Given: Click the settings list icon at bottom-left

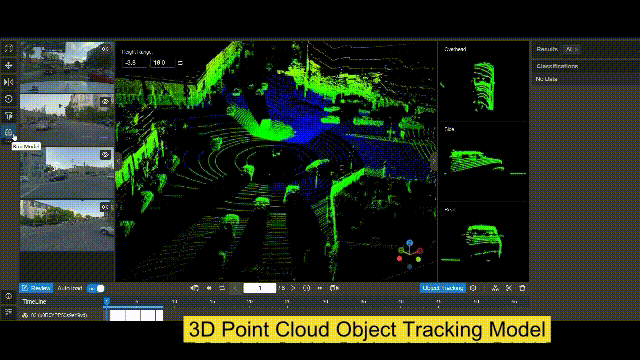Looking at the screenshot, I should [9, 312].
